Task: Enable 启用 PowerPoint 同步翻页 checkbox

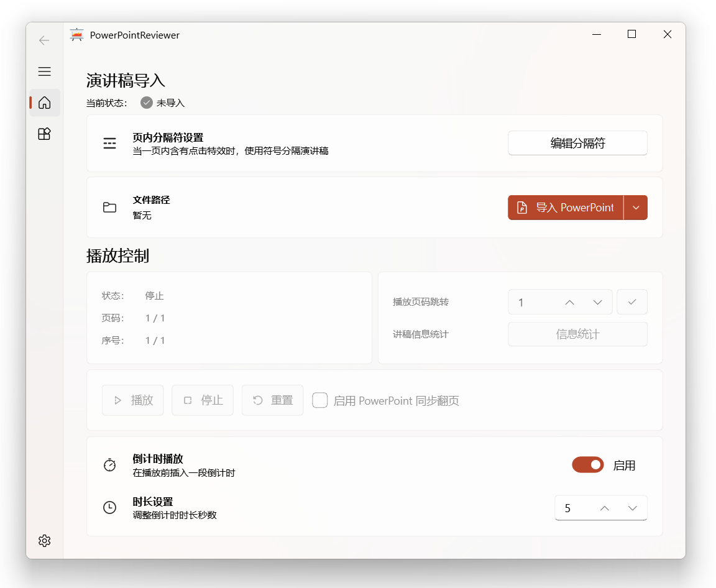Action: [319, 400]
